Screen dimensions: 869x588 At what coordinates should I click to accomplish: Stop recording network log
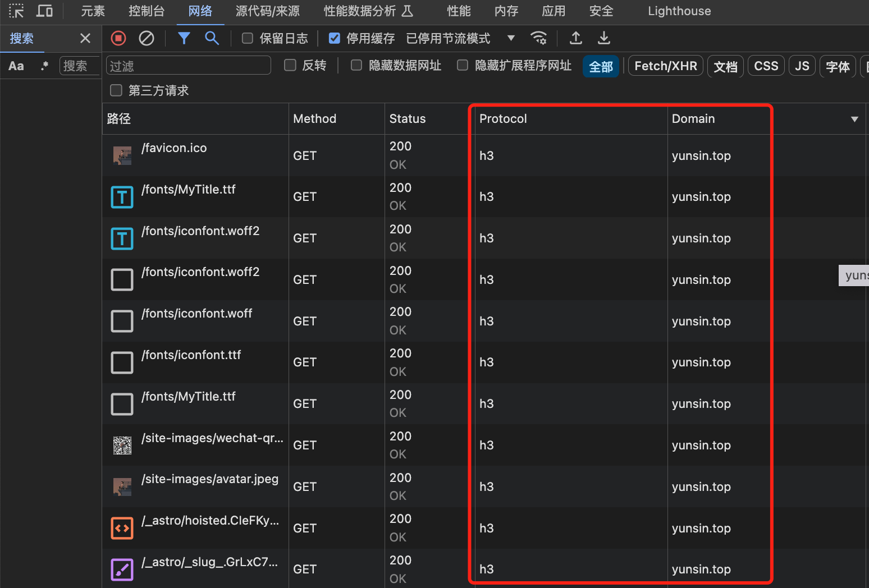point(118,38)
